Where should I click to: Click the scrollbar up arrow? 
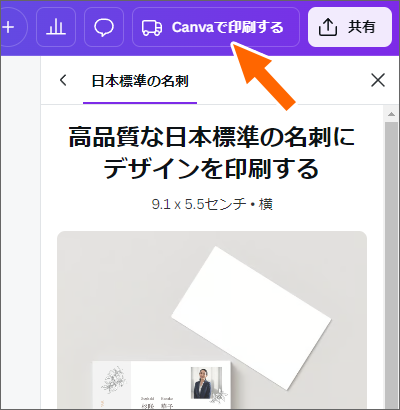click(391, 114)
